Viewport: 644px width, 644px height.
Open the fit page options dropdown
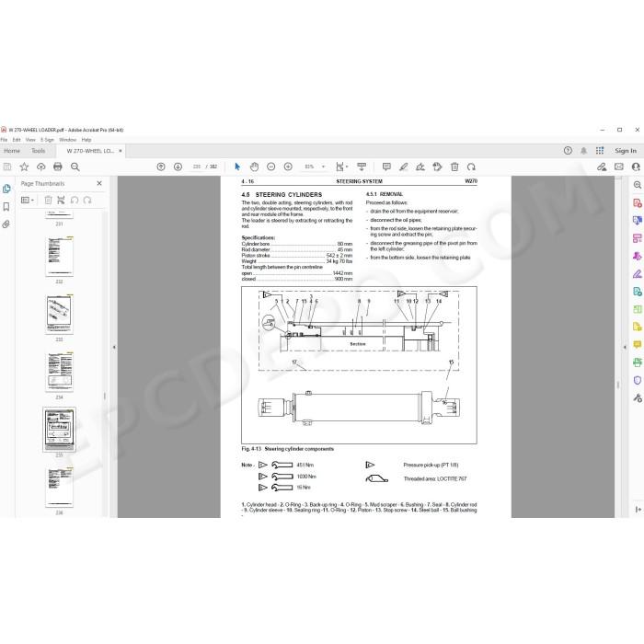[x=341, y=167]
